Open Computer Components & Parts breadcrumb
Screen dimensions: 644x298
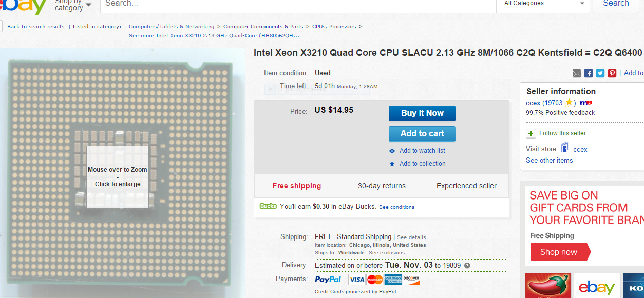[x=263, y=27]
